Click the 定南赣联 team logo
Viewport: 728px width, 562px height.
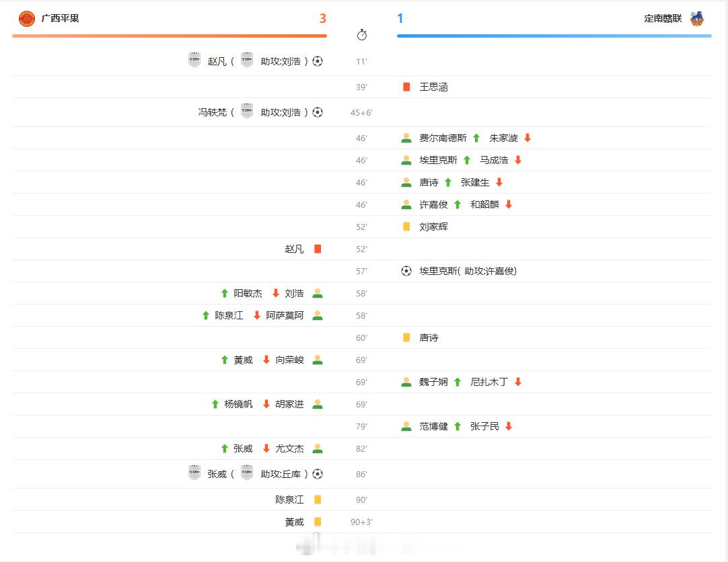point(698,18)
